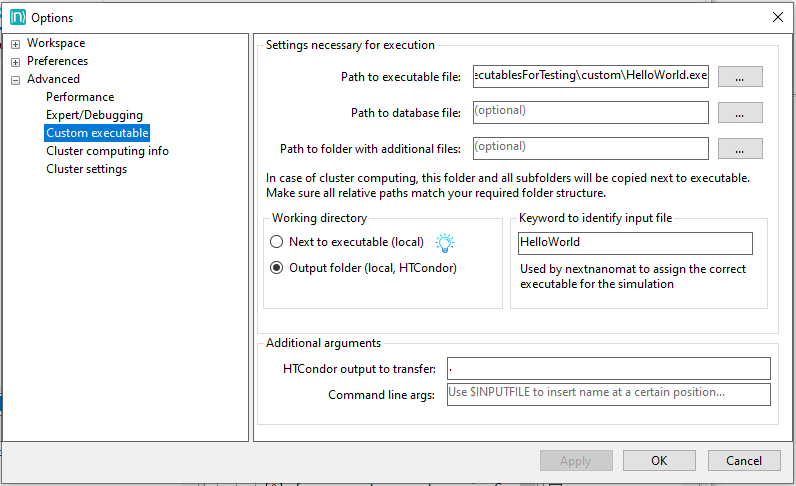Open the Performance settings page
Viewport: 796px width, 486px height.
80,97
